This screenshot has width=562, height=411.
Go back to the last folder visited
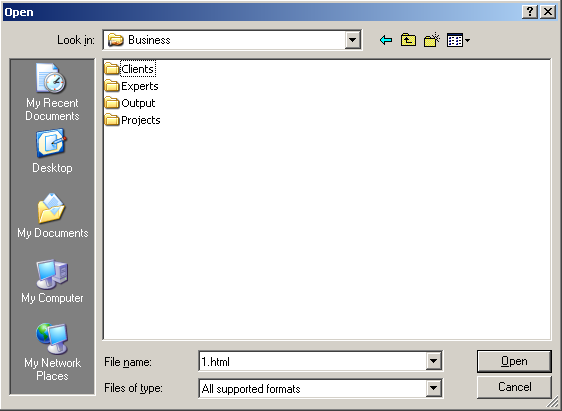pos(386,40)
